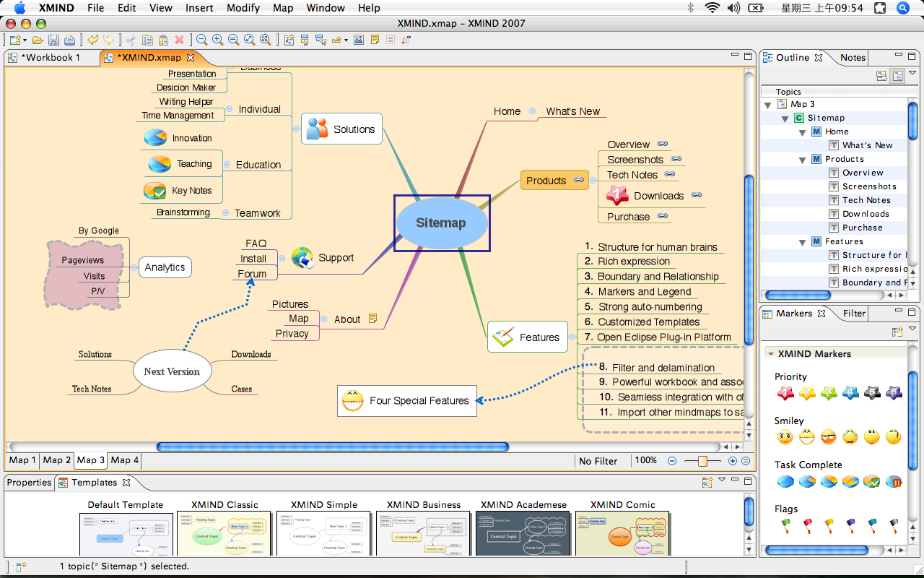
Task: Open a file with the folder icon
Action: pos(38,40)
